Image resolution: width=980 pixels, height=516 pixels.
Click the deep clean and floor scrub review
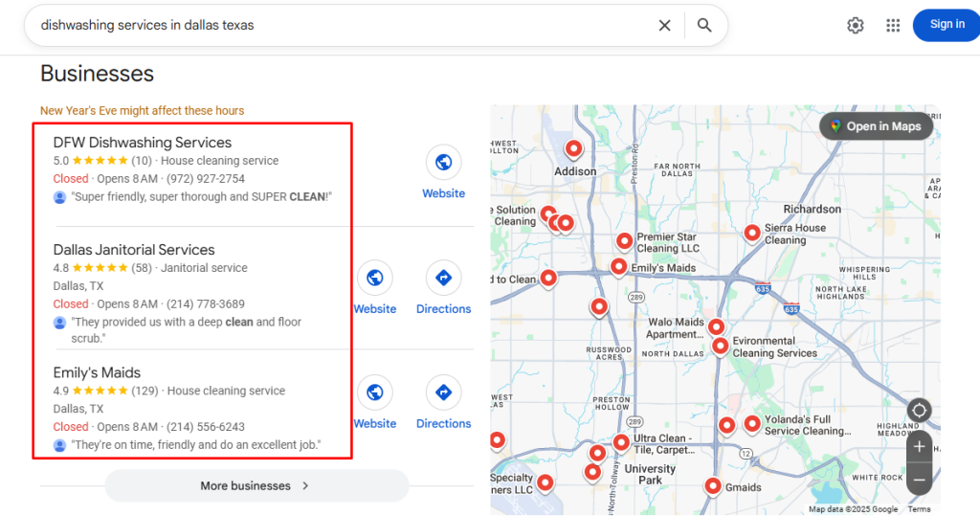[x=187, y=330]
